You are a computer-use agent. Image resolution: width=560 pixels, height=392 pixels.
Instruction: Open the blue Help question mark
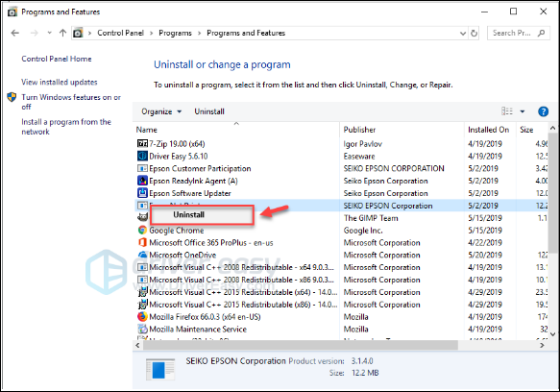543,111
